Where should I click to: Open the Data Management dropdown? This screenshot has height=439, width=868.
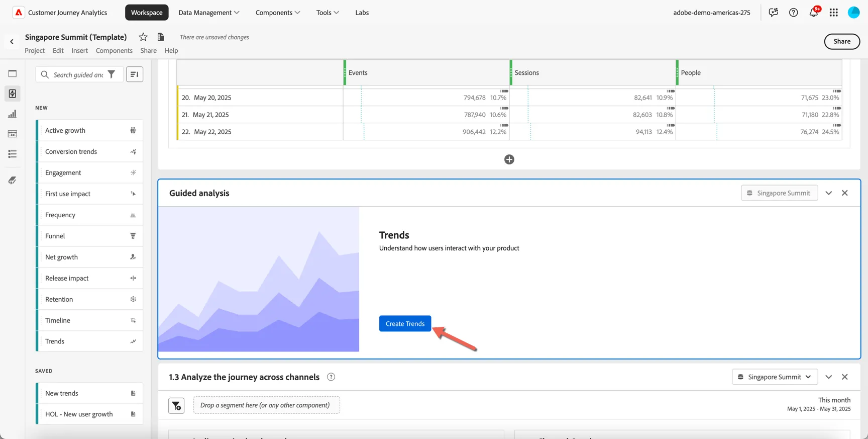click(209, 13)
